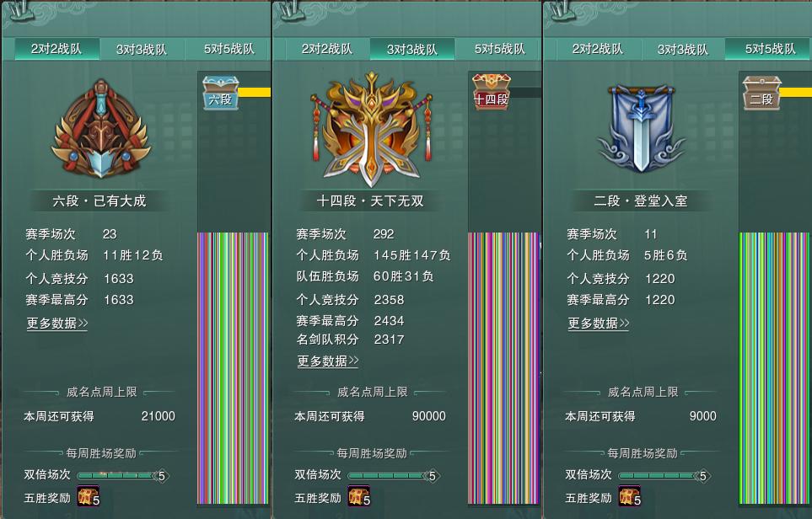Click 五胜奖励 reward icon in first panel
This screenshot has height=519, width=812.
(x=89, y=496)
